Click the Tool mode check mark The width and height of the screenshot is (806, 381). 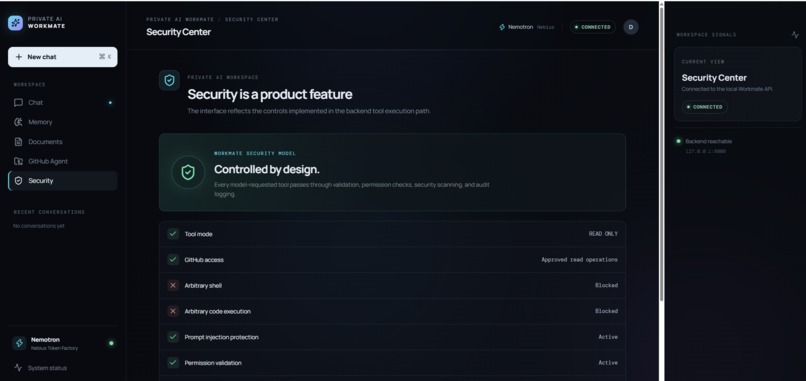click(173, 234)
